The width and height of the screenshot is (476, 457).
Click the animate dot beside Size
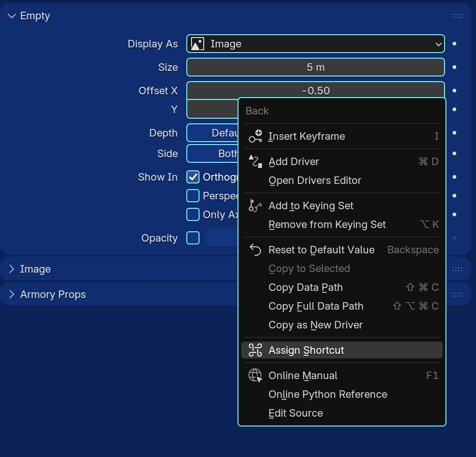click(454, 67)
